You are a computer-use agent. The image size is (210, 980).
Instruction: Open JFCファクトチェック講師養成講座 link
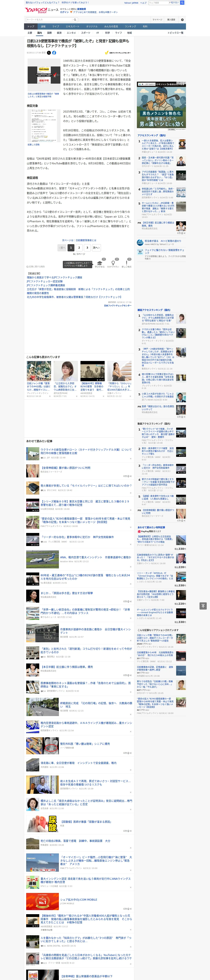tap(46, 285)
